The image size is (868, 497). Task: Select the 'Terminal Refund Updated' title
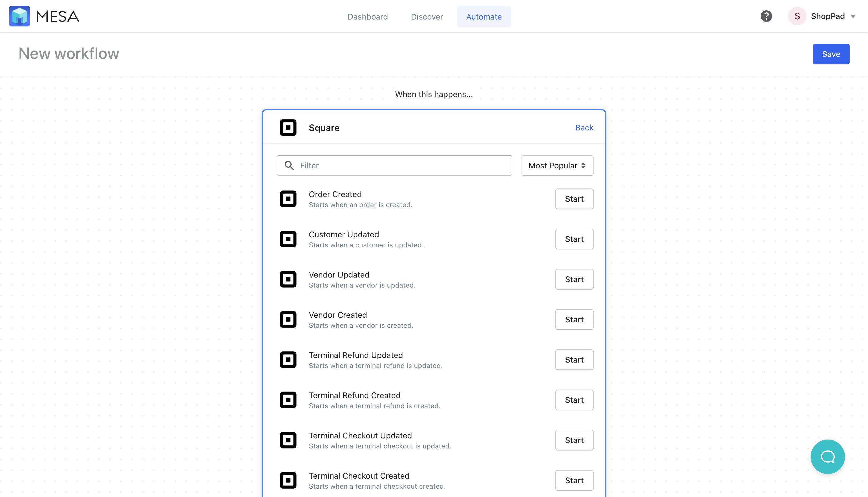(355, 355)
